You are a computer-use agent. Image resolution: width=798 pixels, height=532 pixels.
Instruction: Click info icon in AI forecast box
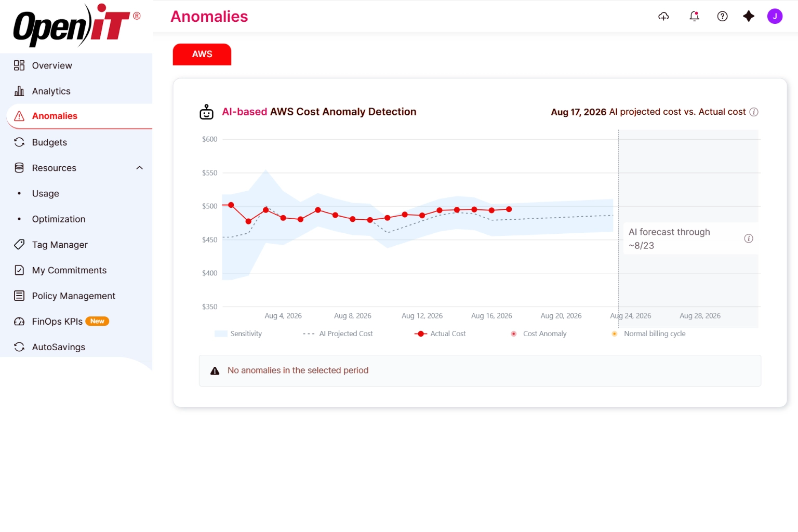coord(749,238)
